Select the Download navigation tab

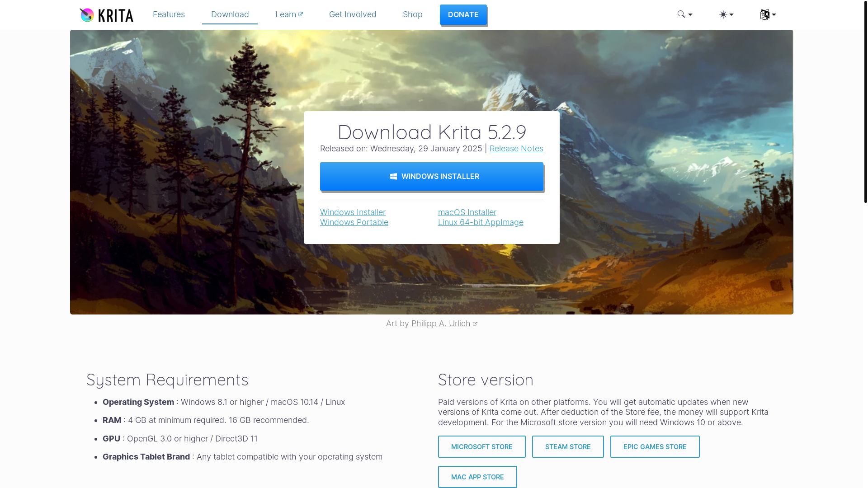point(230,14)
